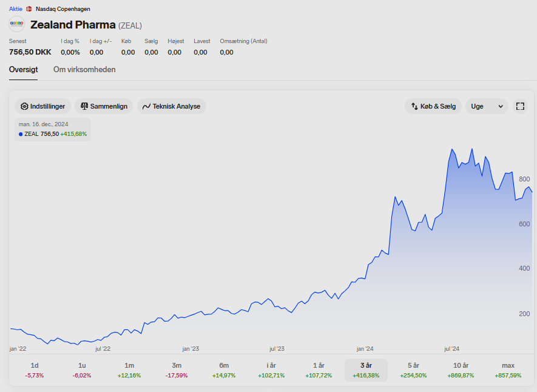The height and width of the screenshot is (392, 537).
Task: Open the Indstillinger chart settings
Action: [x=42, y=106]
